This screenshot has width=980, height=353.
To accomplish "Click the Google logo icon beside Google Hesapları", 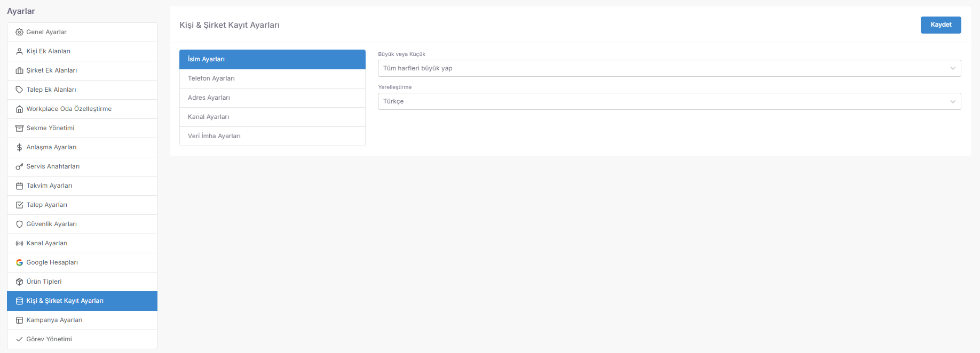I will pos(19,262).
